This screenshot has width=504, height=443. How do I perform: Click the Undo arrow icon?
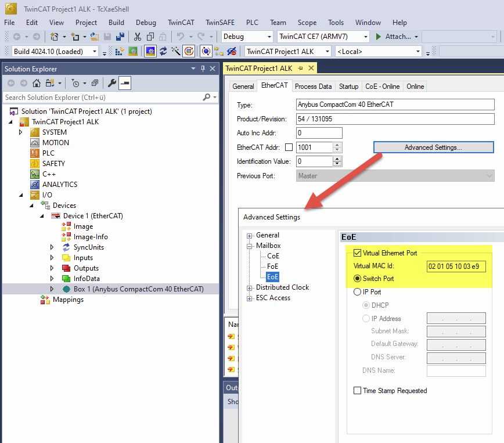tap(181, 37)
